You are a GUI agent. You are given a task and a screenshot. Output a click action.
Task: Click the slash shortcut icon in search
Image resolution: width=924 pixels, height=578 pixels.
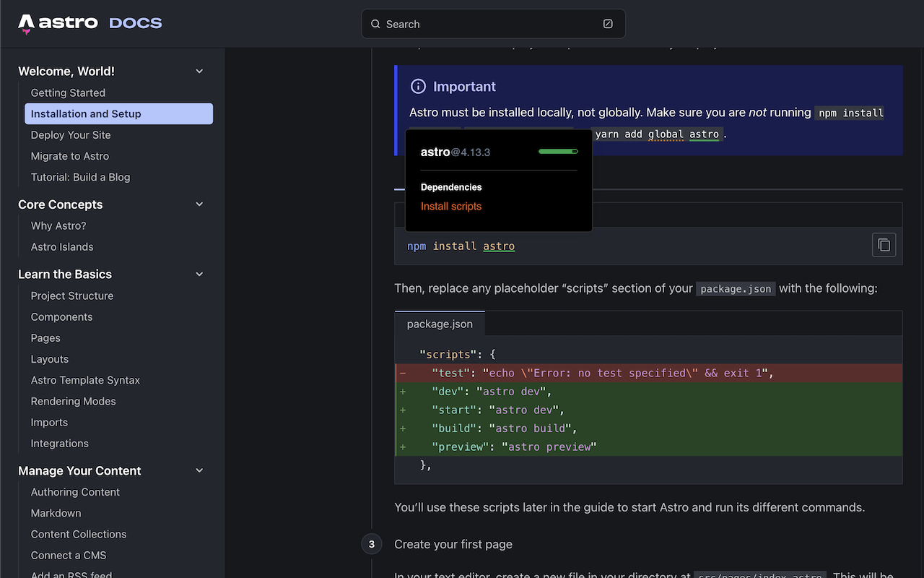pyautogui.click(x=608, y=24)
